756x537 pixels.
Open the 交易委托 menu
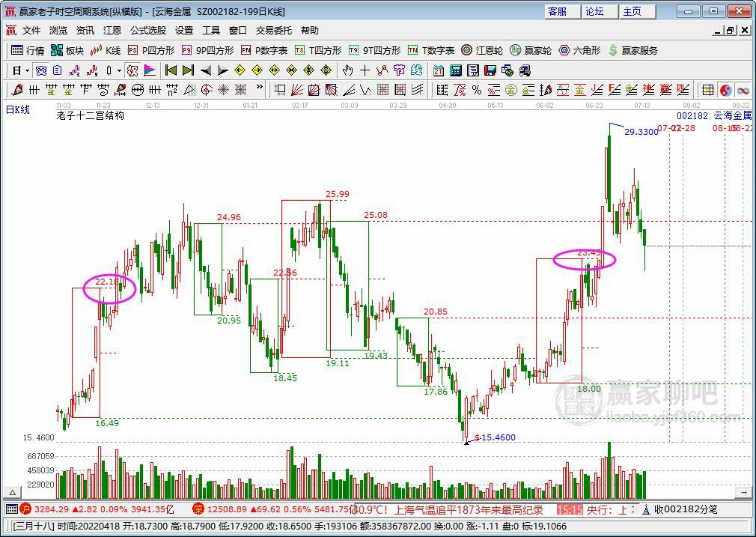(273, 31)
